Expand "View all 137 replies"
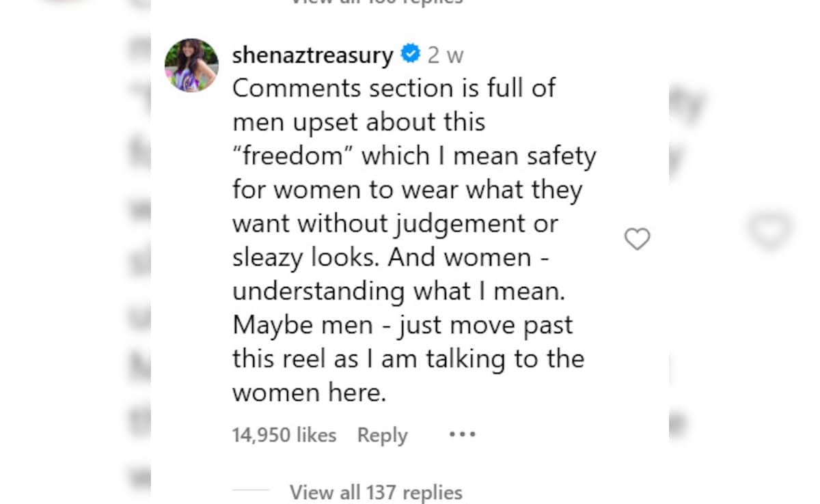The height and width of the screenshot is (504, 820). pos(376,492)
